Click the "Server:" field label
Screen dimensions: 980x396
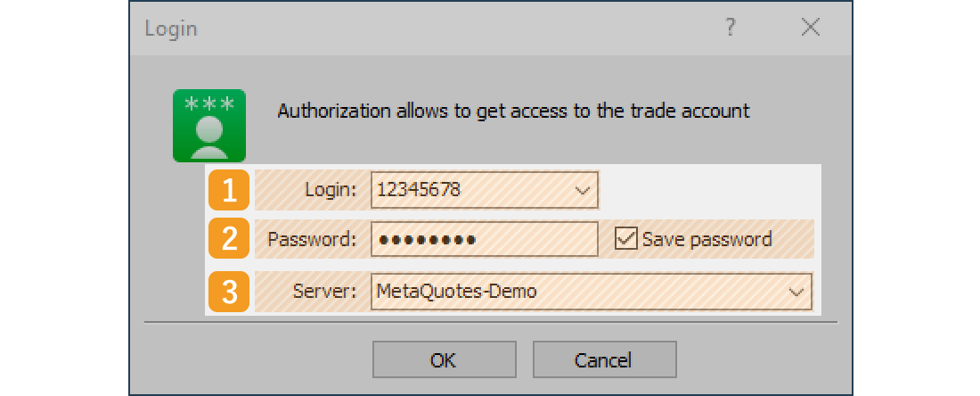325,292
